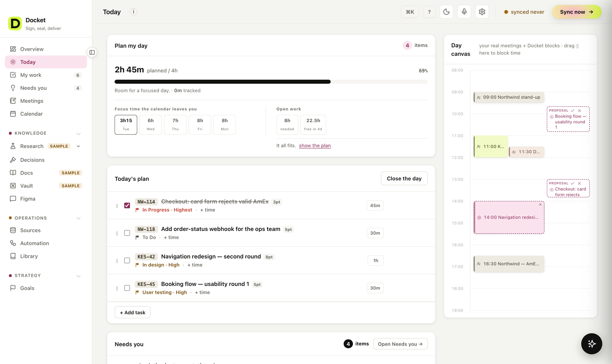This screenshot has height=364, width=612.
Task: Toggle dark mode moon icon
Action: (x=446, y=12)
